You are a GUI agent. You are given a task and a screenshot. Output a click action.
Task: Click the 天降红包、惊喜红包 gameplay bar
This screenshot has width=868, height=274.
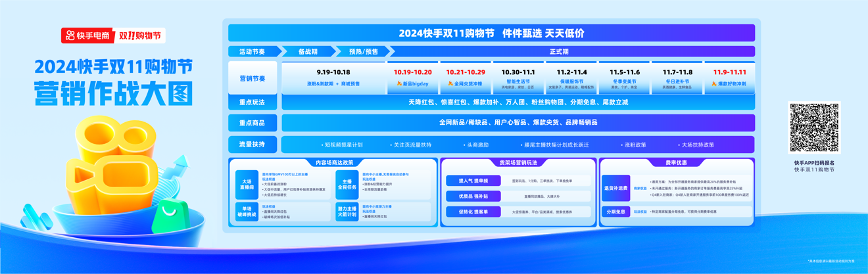[x=518, y=103]
